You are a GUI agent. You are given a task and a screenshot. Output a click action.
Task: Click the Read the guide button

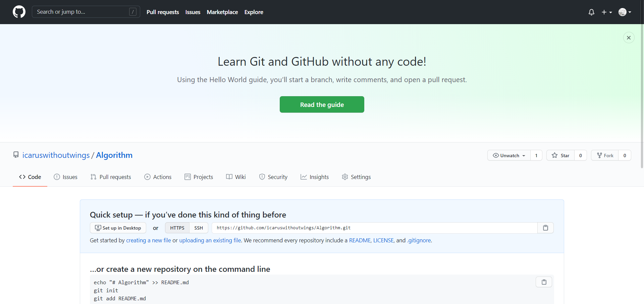(x=322, y=105)
